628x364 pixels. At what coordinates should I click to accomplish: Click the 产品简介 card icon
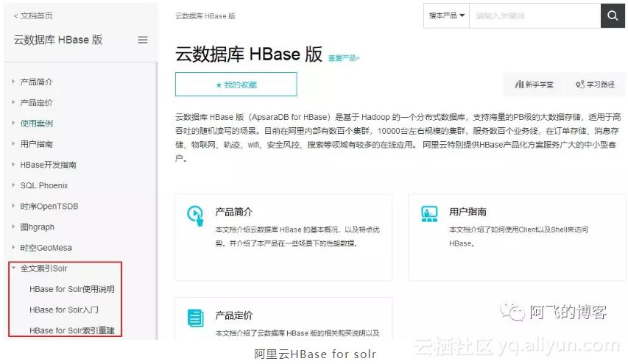pos(195,215)
